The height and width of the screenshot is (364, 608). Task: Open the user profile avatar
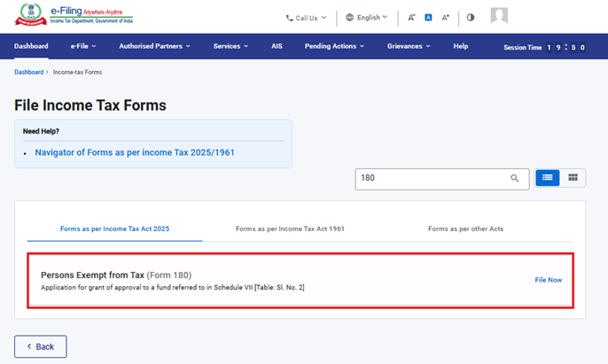click(x=499, y=16)
